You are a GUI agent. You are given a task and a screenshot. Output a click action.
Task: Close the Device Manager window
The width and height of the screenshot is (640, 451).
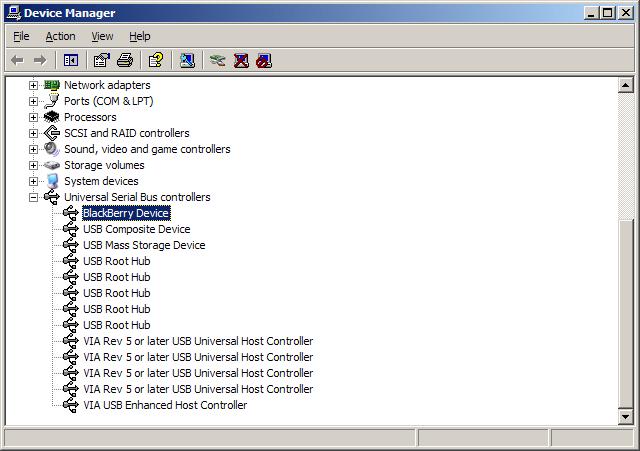[626, 13]
